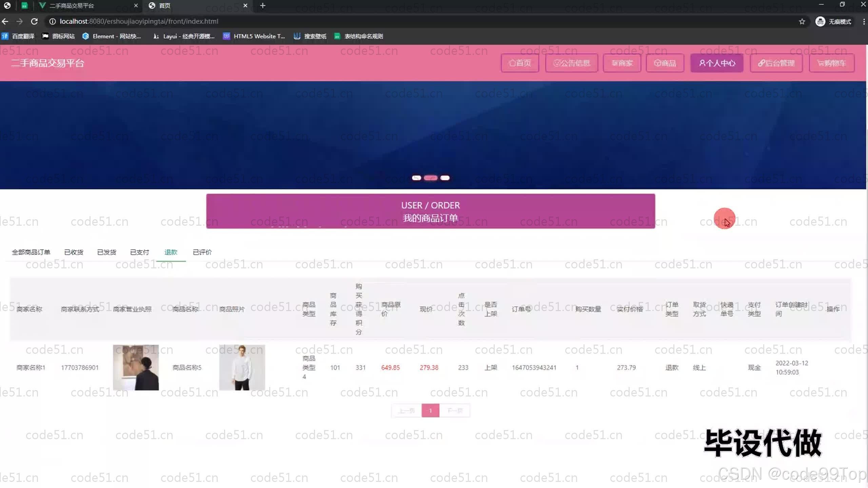Select the third carousel indicator dot
This screenshot has height=488, width=868.
point(445,178)
